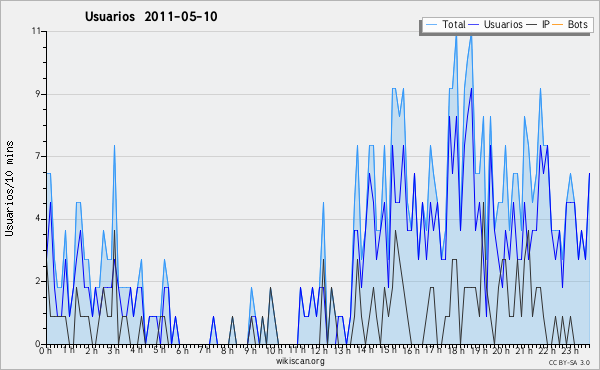This screenshot has width=600, height=370.
Task: Click the y-axis value 4
Action: (x=38, y=219)
